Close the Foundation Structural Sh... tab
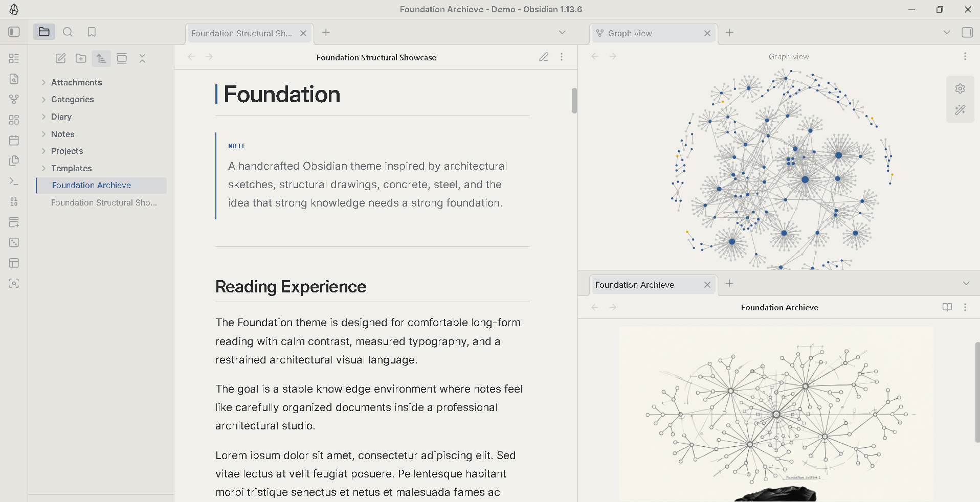 (x=303, y=33)
